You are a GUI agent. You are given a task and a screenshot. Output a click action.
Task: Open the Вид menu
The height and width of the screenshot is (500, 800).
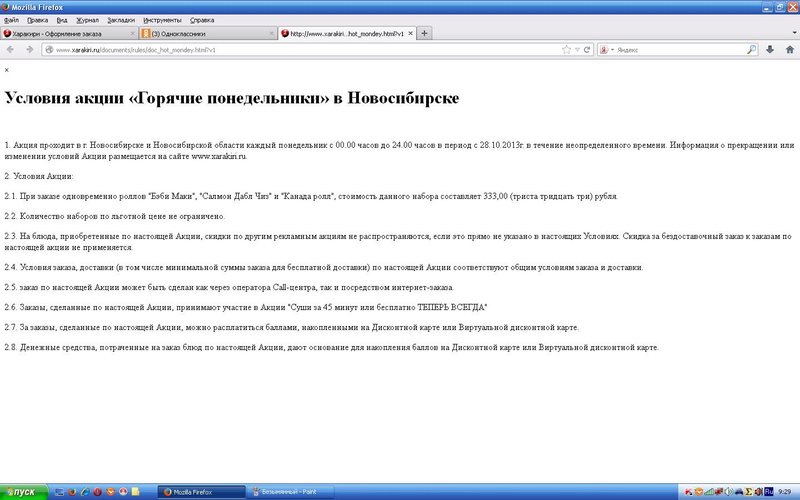tap(62, 20)
